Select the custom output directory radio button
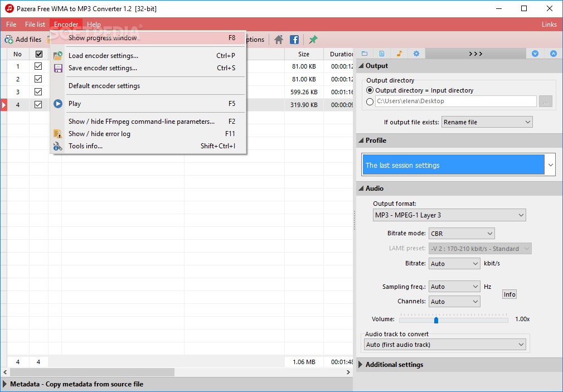The width and height of the screenshot is (563, 392). point(370,101)
